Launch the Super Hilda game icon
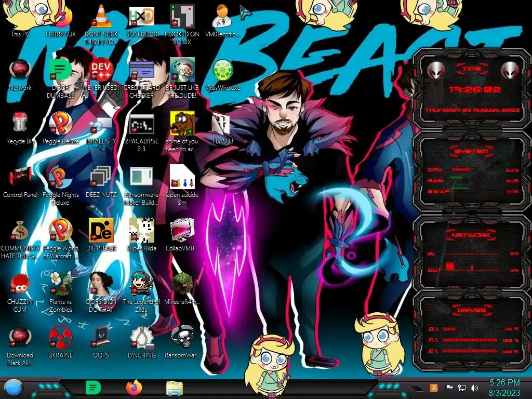Viewport: 532px width, 399px height. coord(142,235)
